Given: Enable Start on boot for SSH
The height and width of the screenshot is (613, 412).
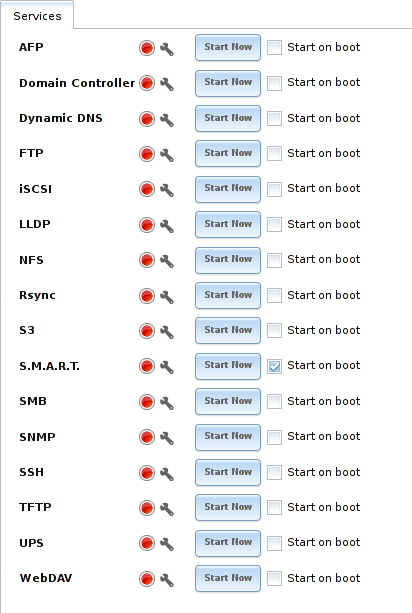Looking at the screenshot, I should coord(274,473).
